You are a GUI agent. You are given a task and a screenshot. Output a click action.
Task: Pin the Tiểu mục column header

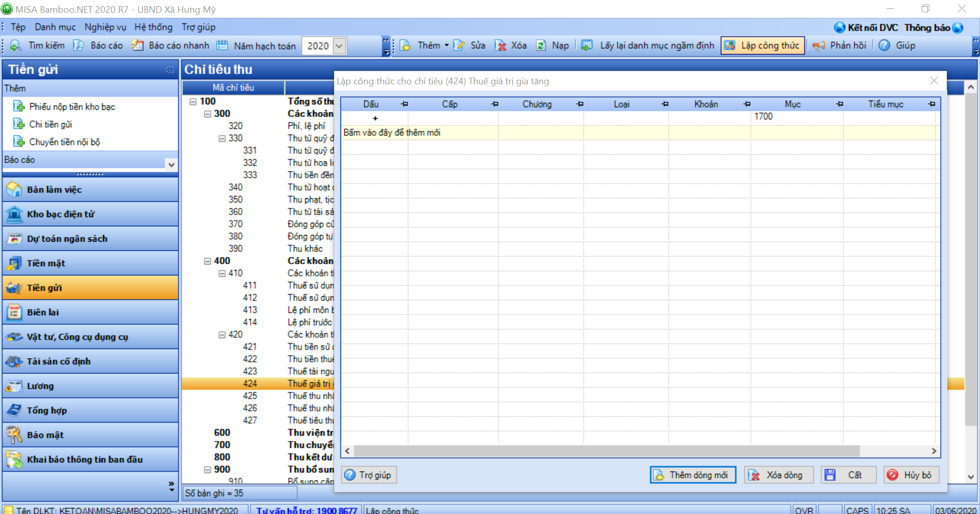coord(932,104)
